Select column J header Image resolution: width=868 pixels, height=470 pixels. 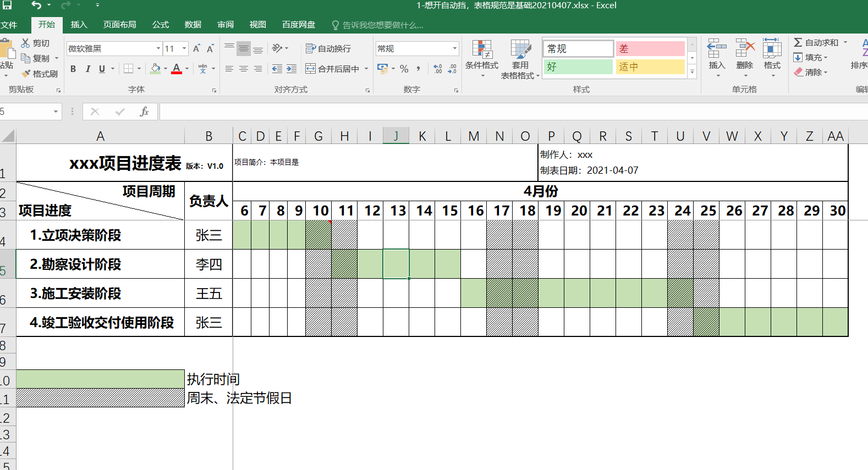click(x=395, y=136)
